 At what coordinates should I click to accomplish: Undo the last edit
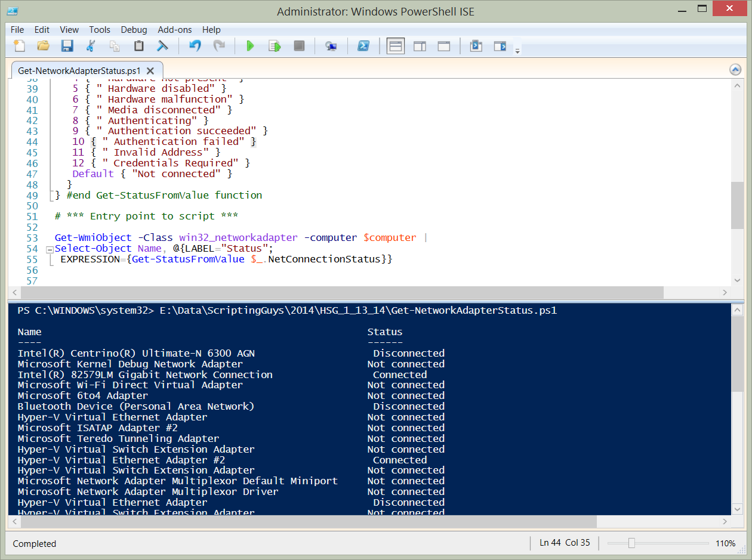point(195,46)
